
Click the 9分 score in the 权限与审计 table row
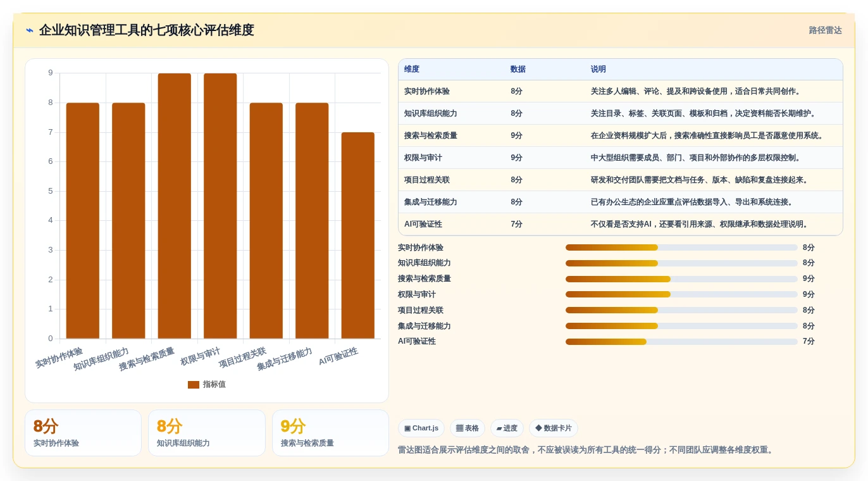click(517, 158)
